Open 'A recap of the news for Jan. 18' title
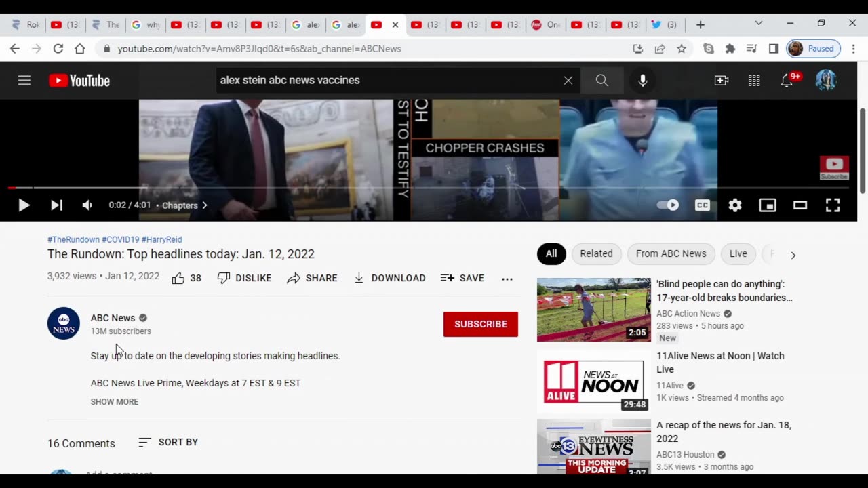868x488 pixels. [724, 432]
